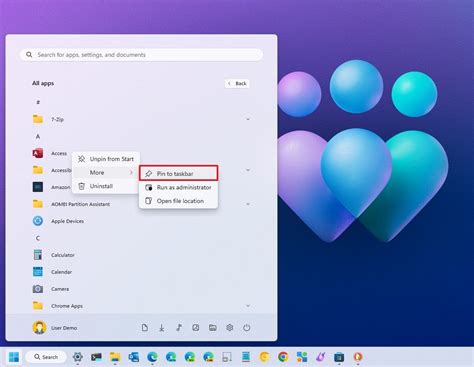Open Downloads shortcut in Start footer
This screenshot has width=474, height=367.
pos(162,328)
